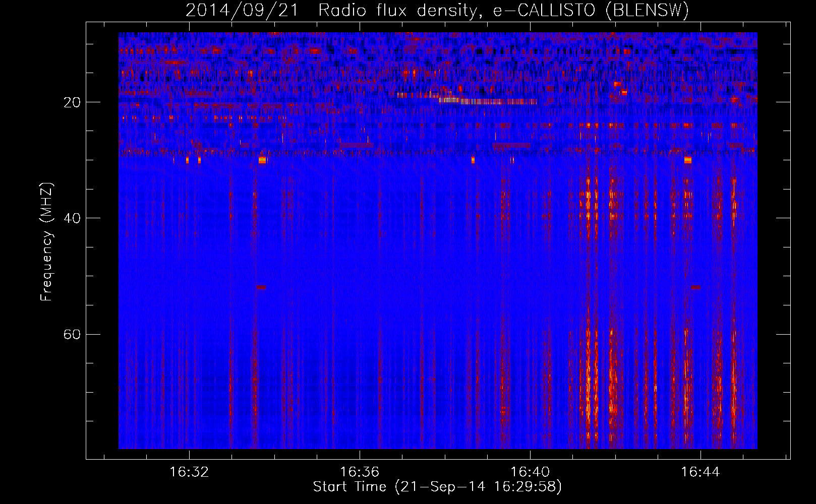The image size is (816, 504).
Task: Click the "16:44" time tick label
Action: (701, 472)
